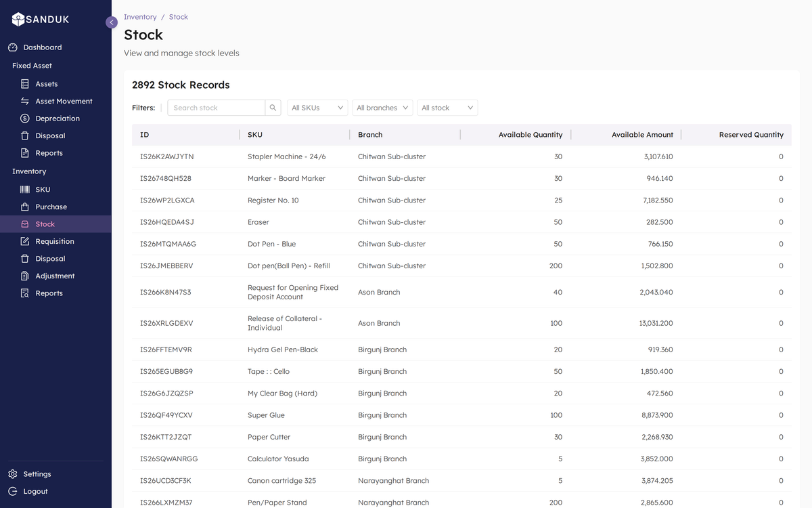
Task: Click the Inventory breadcrumb link
Action: (140, 17)
